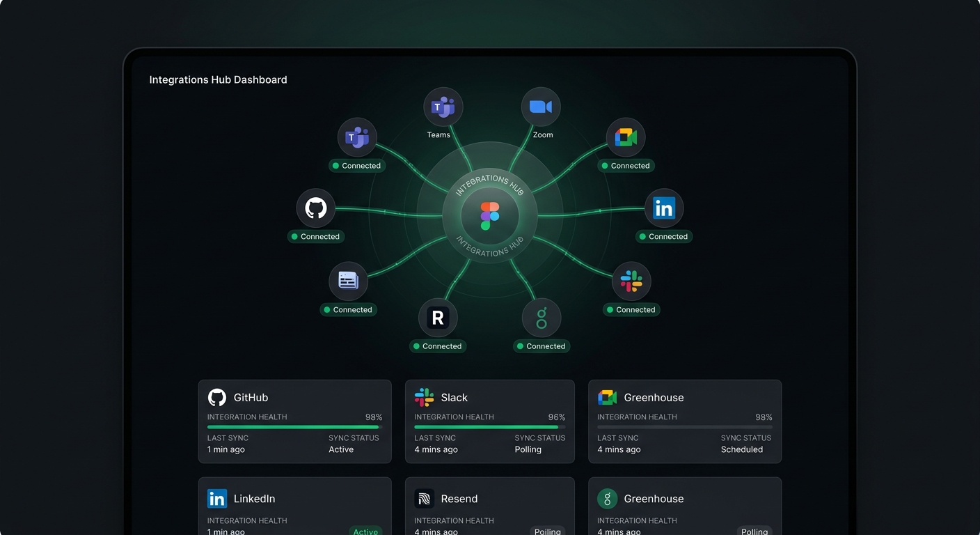
Task: Click the "INTEGRATION HEALTH" label on the Resend card
Action: 454,521
